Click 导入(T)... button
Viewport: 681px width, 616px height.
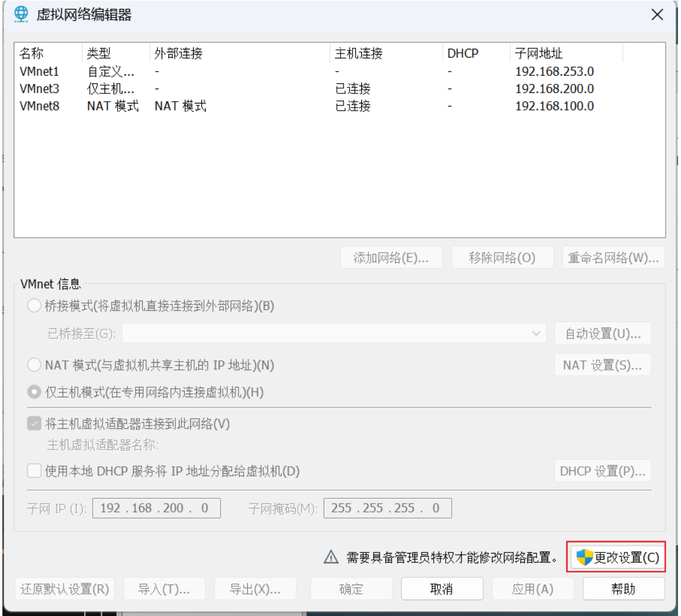click(x=164, y=589)
